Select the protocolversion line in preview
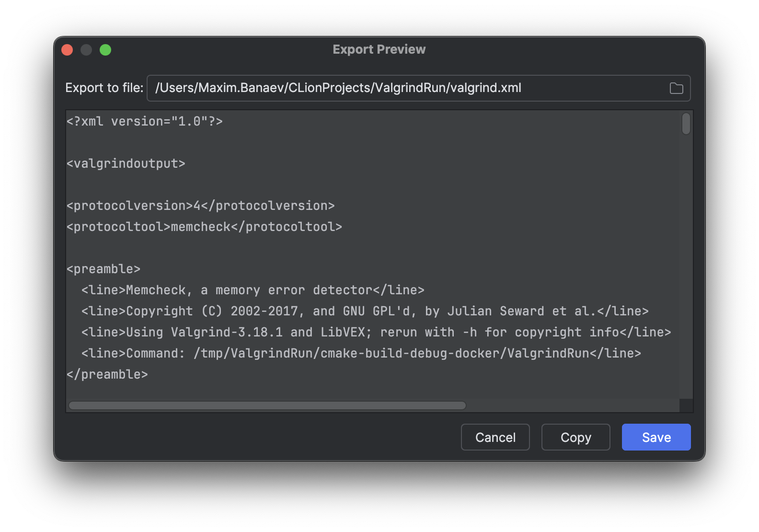 (200, 205)
